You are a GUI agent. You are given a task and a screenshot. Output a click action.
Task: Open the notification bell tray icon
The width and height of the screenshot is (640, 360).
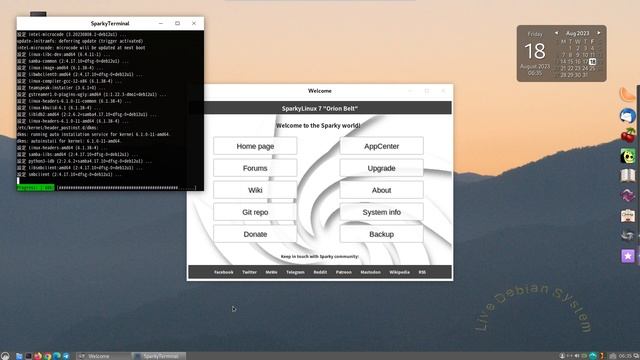562,356
